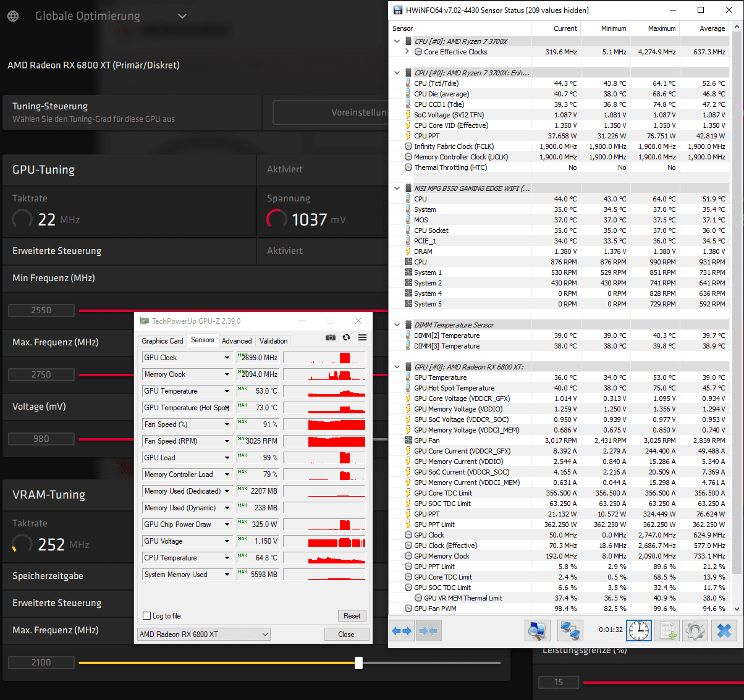The width and height of the screenshot is (744, 700).
Task: Click the Reset button in GPU-Z
Action: (x=352, y=616)
